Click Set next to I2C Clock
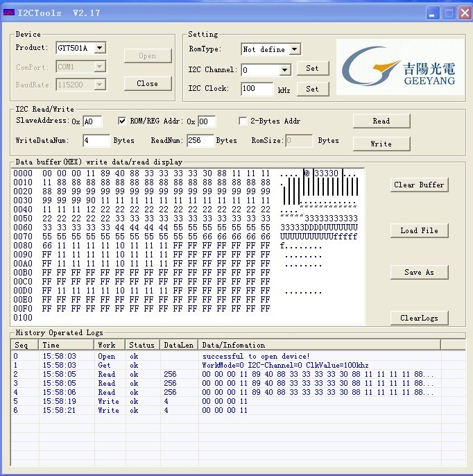This screenshot has width=473, height=476. (313, 89)
